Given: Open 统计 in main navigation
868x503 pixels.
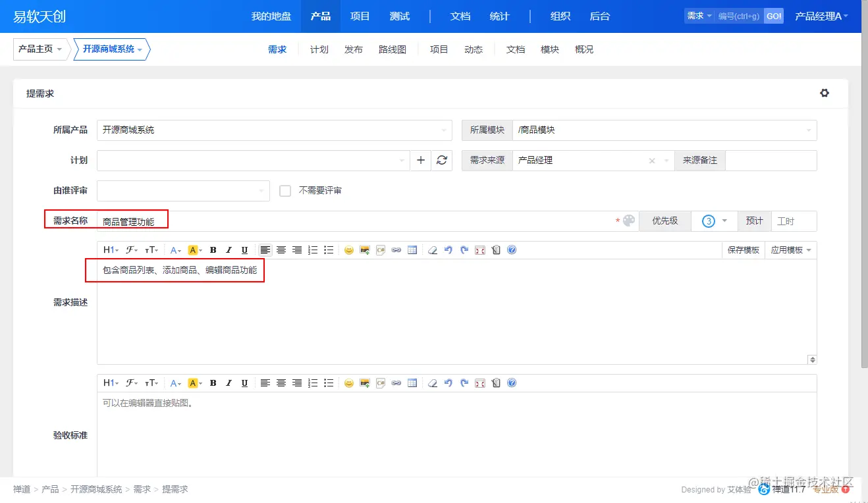Looking at the screenshot, I should tap(500, 16).
